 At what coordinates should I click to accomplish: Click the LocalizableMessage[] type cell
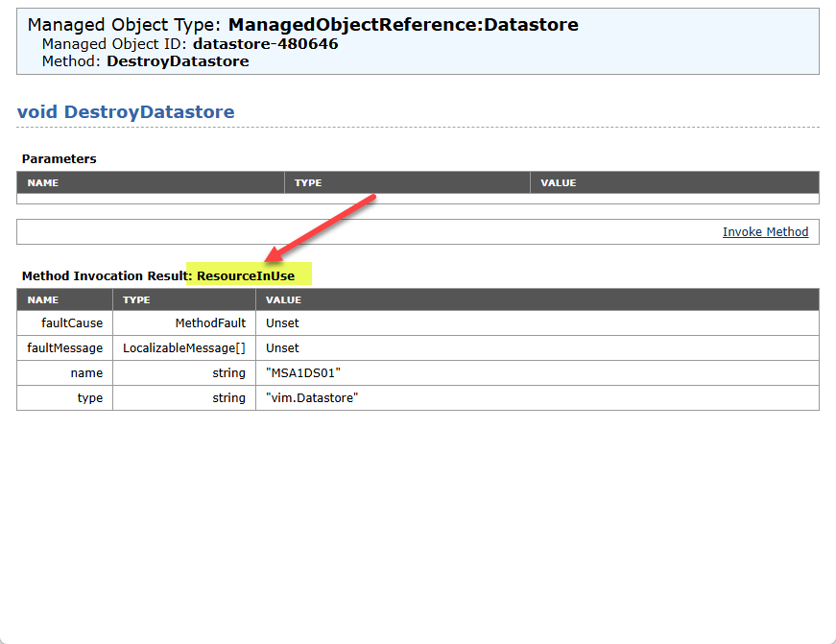coord(184,348)
